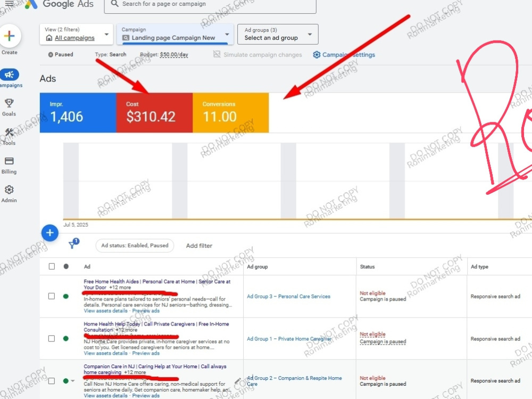Click Preview ads in Companion Care row
This screenshot has width=532, height=399.
tap(146, 396)
